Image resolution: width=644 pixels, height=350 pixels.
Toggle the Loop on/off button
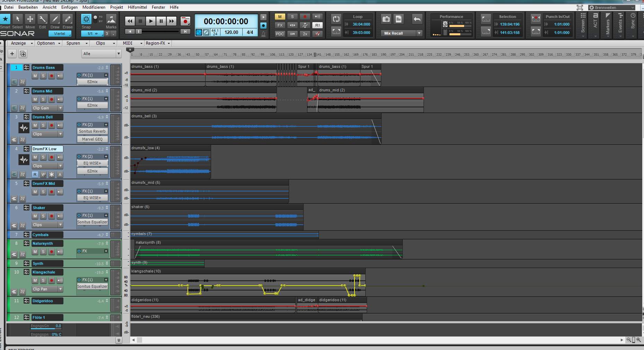[x=336, y=19]
